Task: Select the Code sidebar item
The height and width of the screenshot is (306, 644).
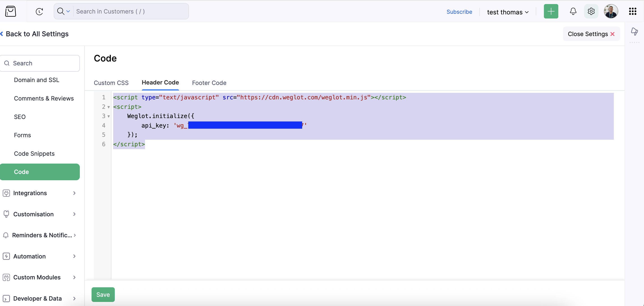Action: click(40, 172)
